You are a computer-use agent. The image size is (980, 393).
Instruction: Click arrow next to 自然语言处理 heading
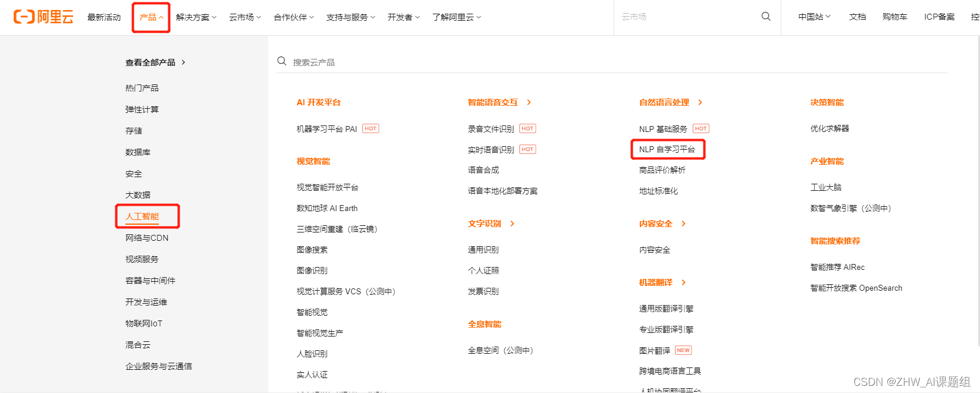(700, 102)
